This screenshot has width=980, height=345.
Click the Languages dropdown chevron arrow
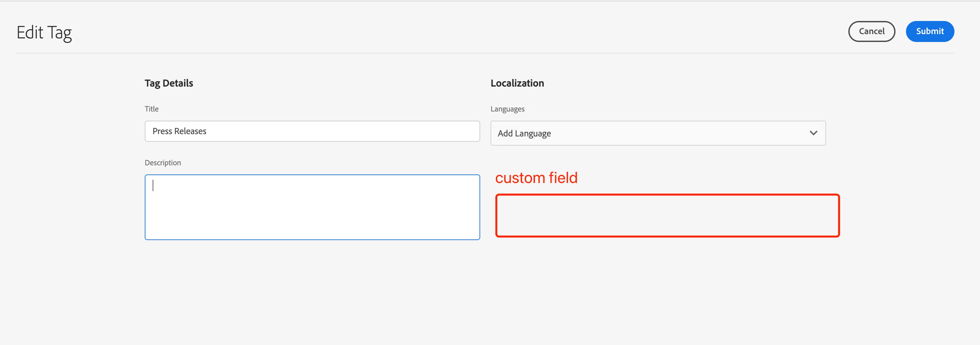(813, 133)
